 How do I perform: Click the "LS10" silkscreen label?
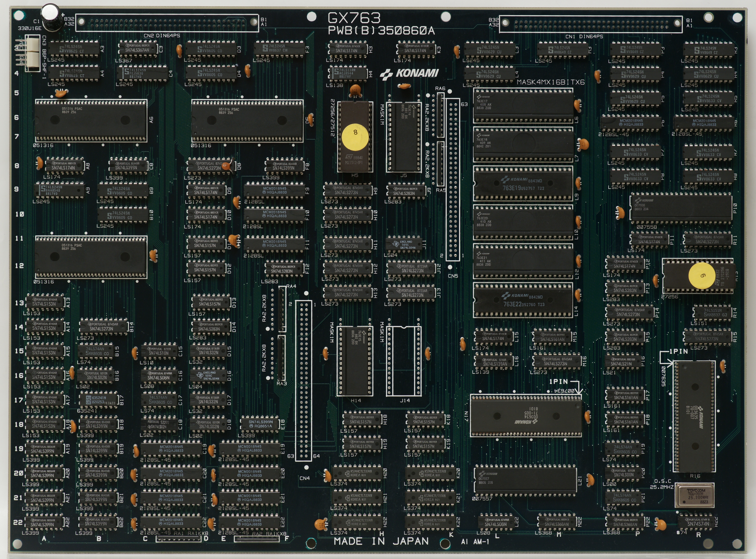[x=147, y=362]
